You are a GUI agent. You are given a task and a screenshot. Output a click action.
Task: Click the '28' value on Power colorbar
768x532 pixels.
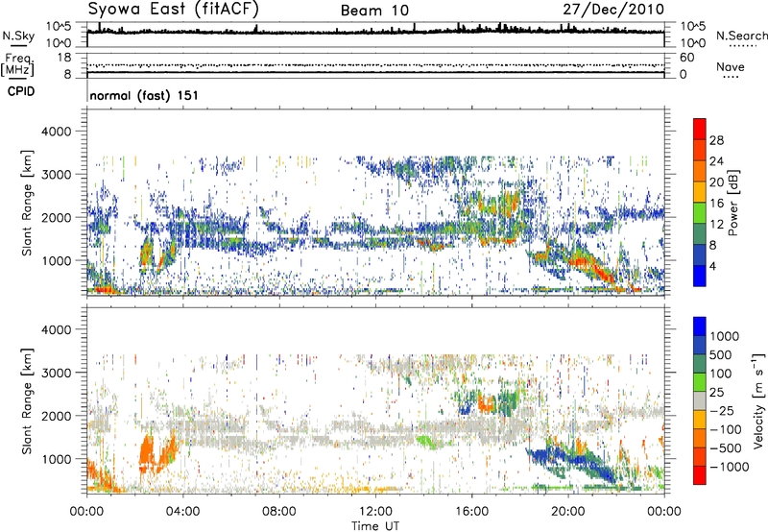[716, 140]
